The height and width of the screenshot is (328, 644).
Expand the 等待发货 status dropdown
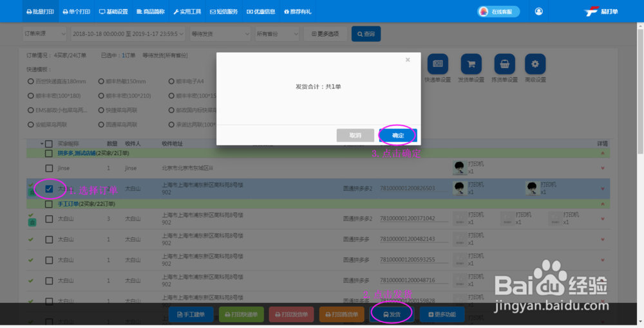220,33
